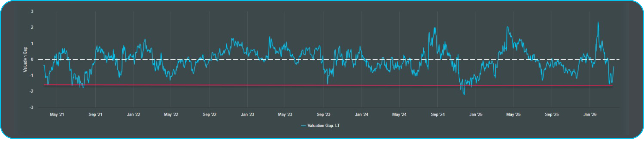Click the May '22 x-axis label
Image resolution: width=644 pixels, height=154 pixels.
point(171,114)
